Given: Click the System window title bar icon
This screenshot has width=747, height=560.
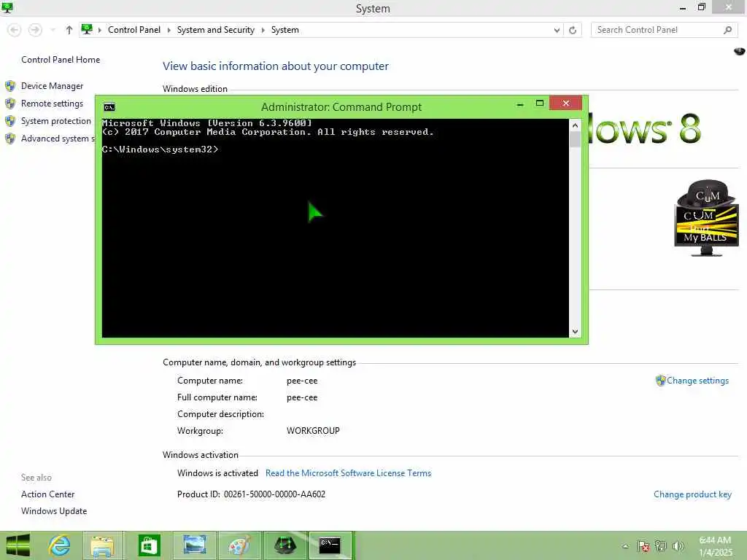Looking at the screenshot, I should (7, 7).
